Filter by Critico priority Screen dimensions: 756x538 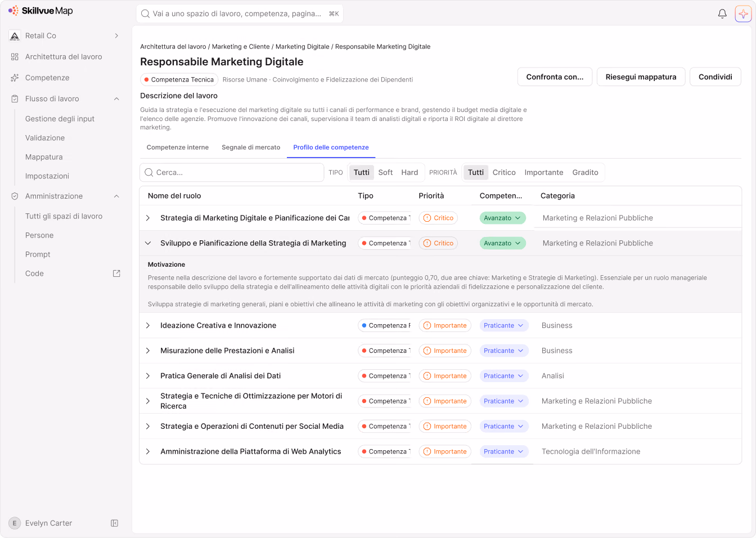click(x=504, y=172)
